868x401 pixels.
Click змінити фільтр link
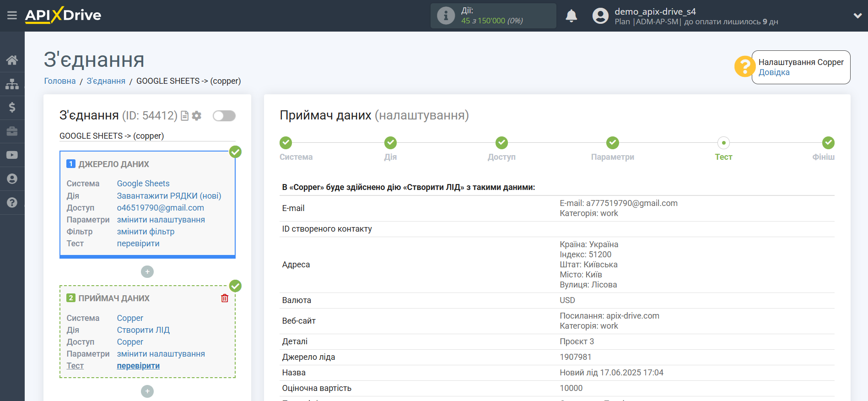click(146, 232)
